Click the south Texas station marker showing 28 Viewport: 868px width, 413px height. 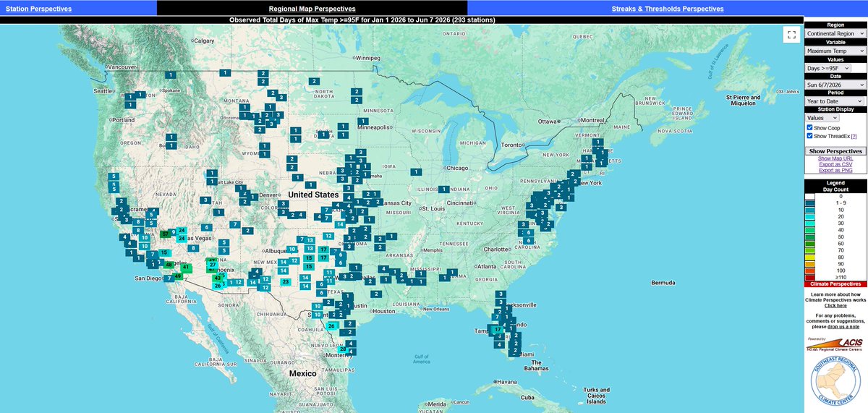tap(343, 349)
